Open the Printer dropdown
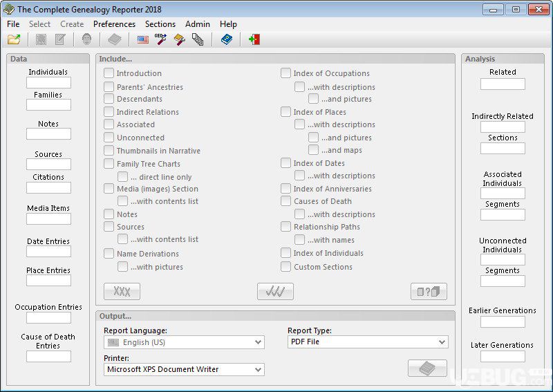This screenshot has width=553, height=392. pyautogui.click(x=184, y=369)
